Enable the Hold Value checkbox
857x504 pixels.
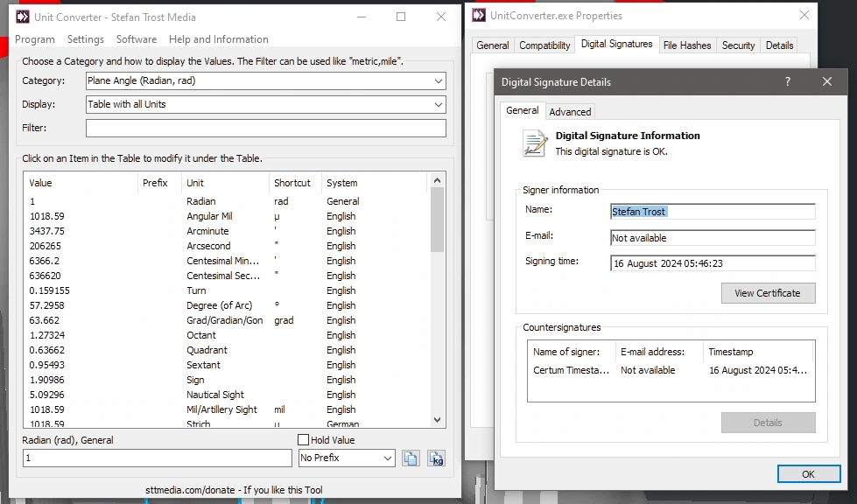[x=304, y=439]
